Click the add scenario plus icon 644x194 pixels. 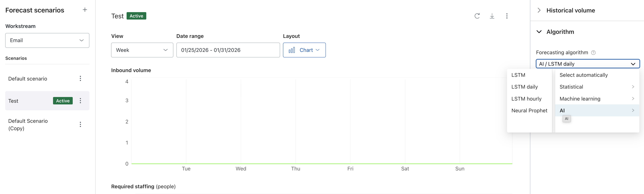(x=85, y=10)
